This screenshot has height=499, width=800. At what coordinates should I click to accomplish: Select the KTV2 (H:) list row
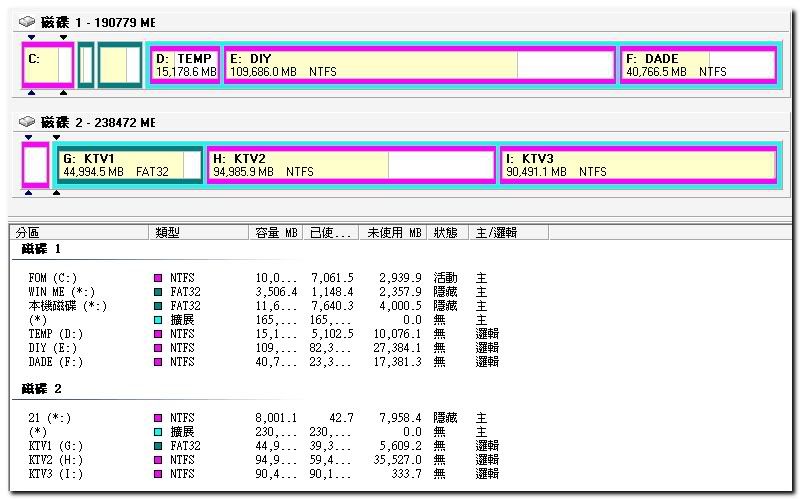(x=265, y=460)
